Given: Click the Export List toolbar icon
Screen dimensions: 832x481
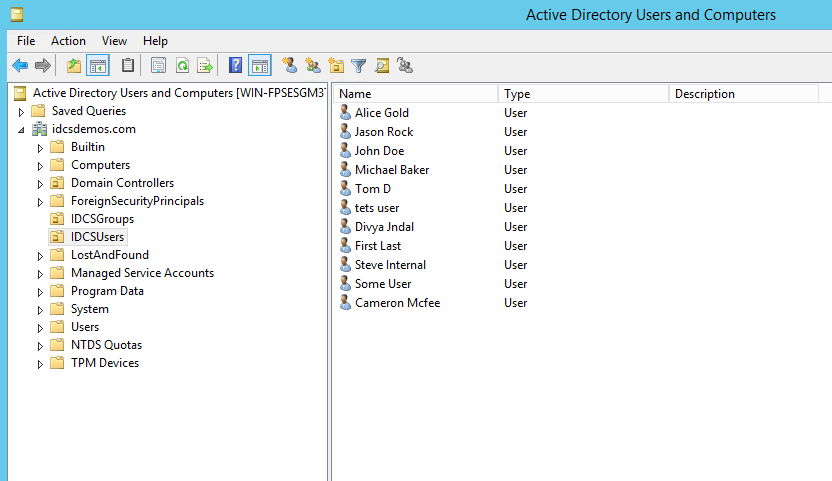Looking at the screenshot, I should click(205, 66).
